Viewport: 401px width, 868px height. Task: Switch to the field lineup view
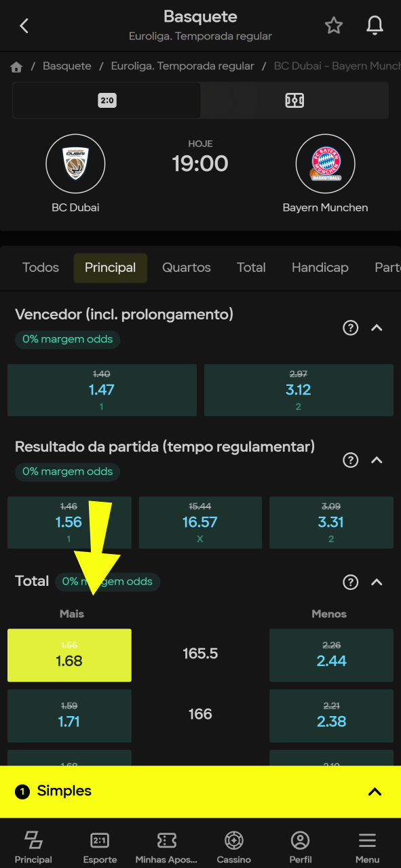pyautogui.click(x=294, y=100)
